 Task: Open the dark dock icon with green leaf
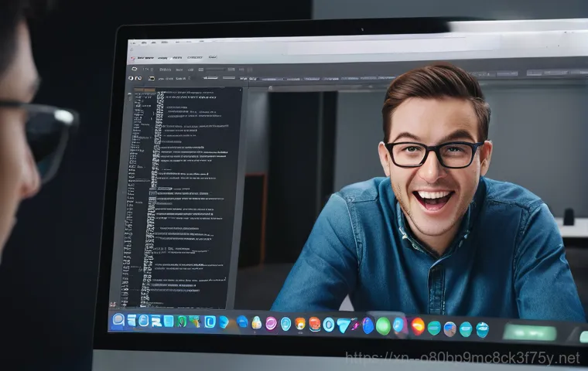tap(183, 322)
